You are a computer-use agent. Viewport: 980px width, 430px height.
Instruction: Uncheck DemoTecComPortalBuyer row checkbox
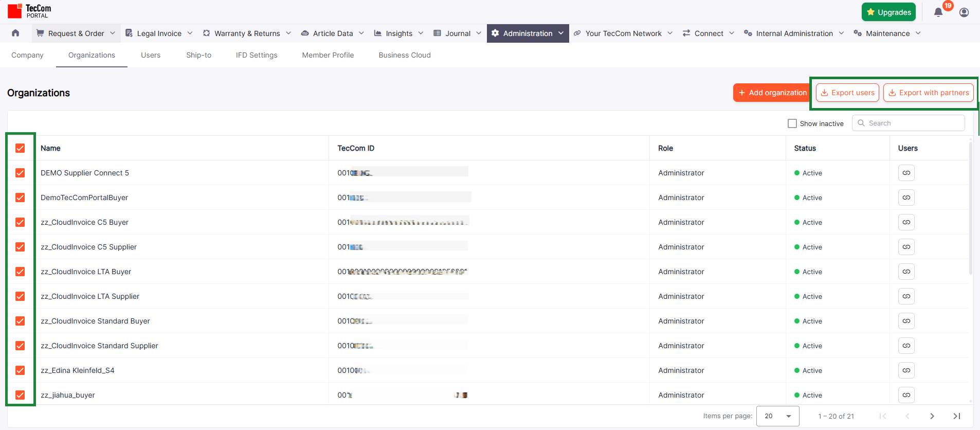pyautogui.click(x=20, y=198)
